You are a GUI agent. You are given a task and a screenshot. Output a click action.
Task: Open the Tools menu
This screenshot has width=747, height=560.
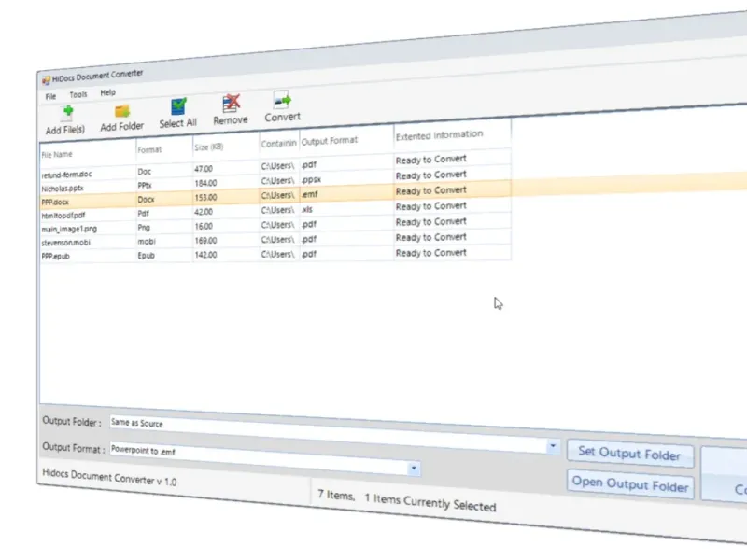pos(78,95)
